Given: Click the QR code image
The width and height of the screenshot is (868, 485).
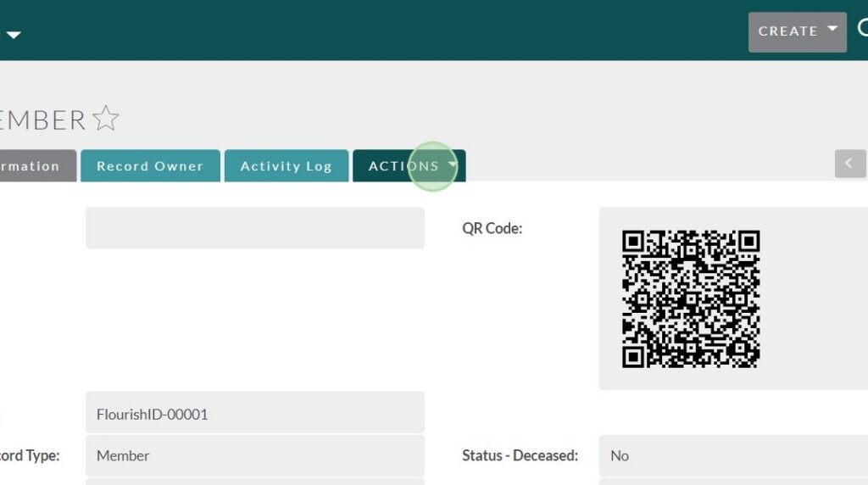Looking at the screenshot, I should click(x=690, y=298).
